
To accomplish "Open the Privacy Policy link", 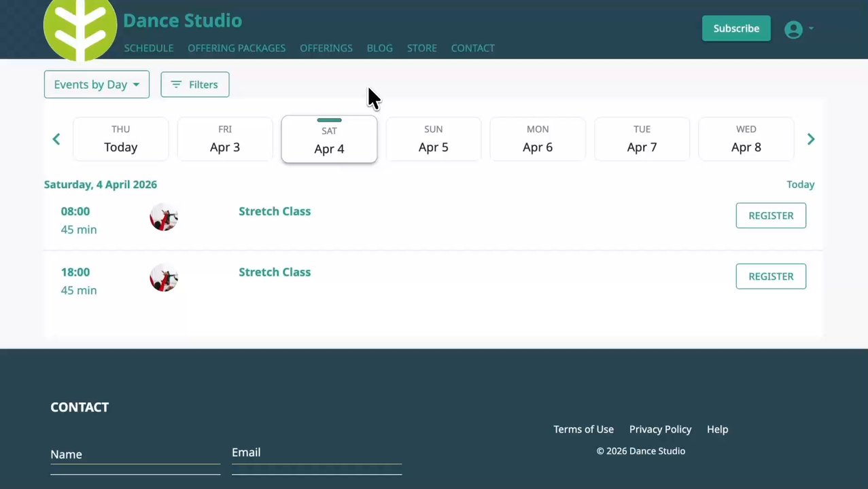I will coord(660,429).
